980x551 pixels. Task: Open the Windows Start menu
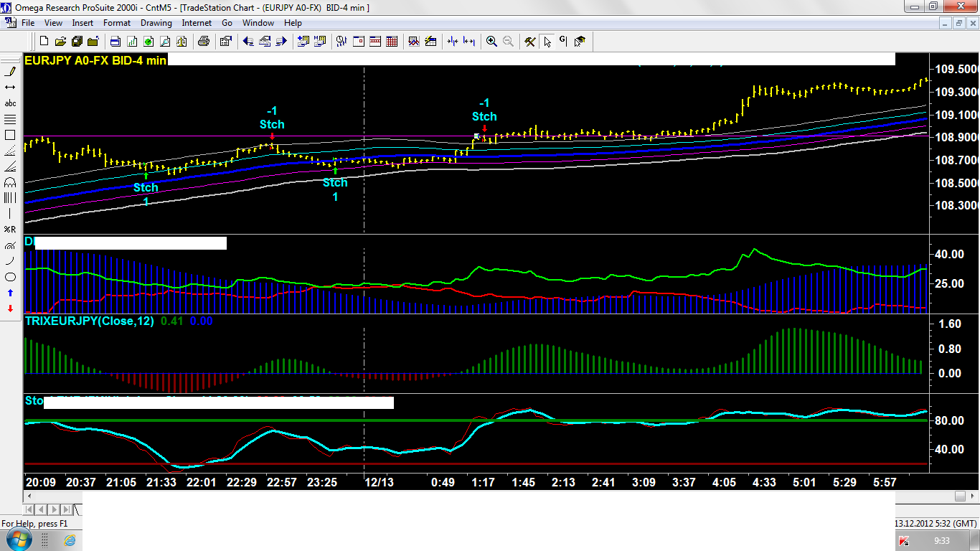pyautogui.click(x=19, y=540)
